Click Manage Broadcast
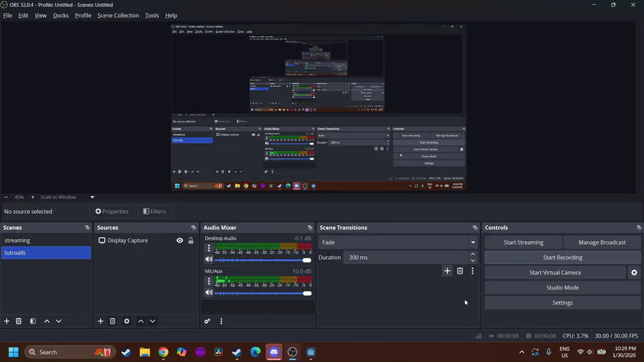Screen dimensions: 644x362 coord(602,242)
